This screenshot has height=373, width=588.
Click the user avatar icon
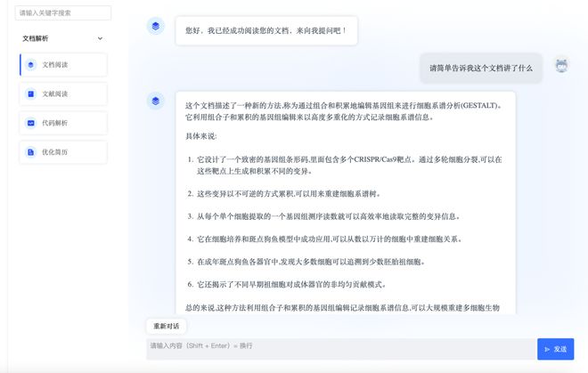[561, 66]
